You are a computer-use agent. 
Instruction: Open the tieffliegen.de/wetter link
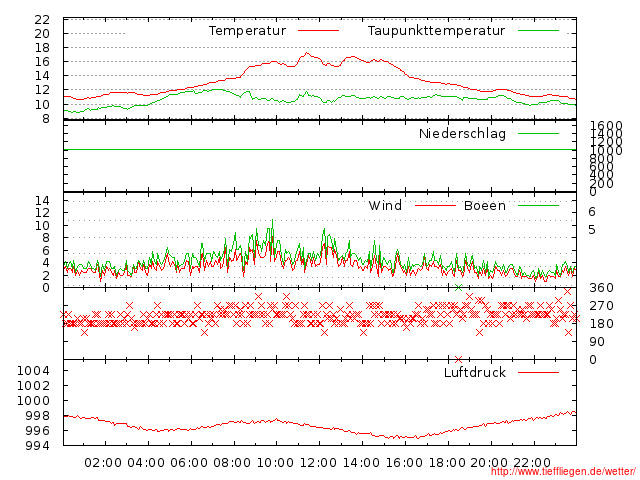click(x=563, y=472)
